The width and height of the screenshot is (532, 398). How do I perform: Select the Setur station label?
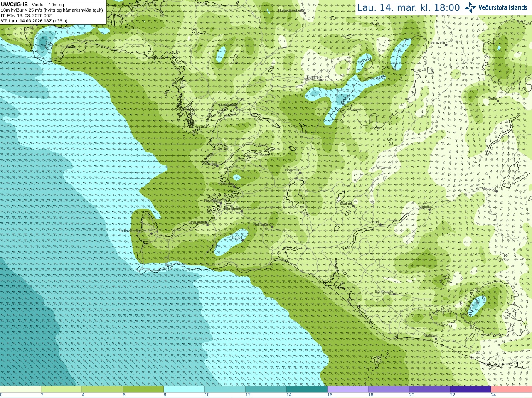tap(493, 98)
